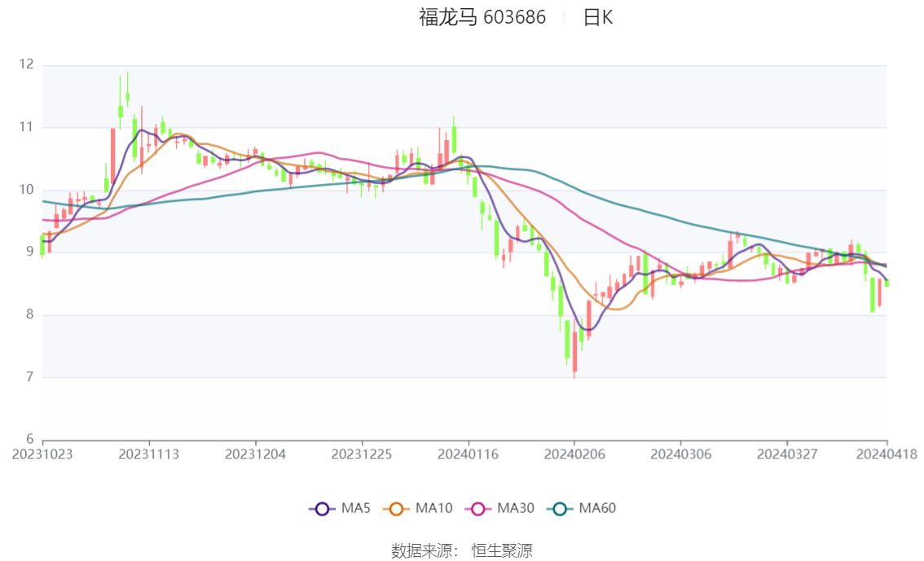924x561 pixels.
Task: Click the 20240206 x-axis date label
Action: click(x=574, y=454)
